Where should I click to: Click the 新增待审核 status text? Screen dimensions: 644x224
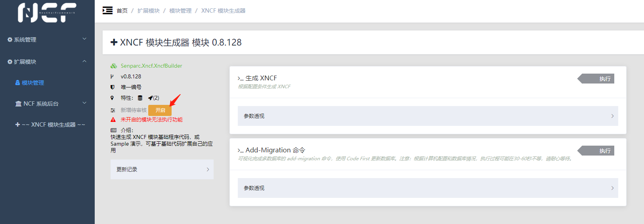point(134,110)
